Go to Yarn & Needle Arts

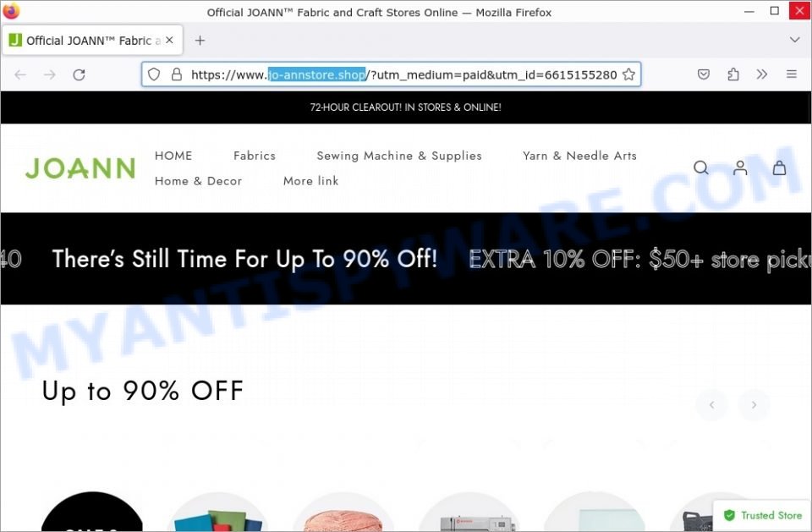coord(579,156)
